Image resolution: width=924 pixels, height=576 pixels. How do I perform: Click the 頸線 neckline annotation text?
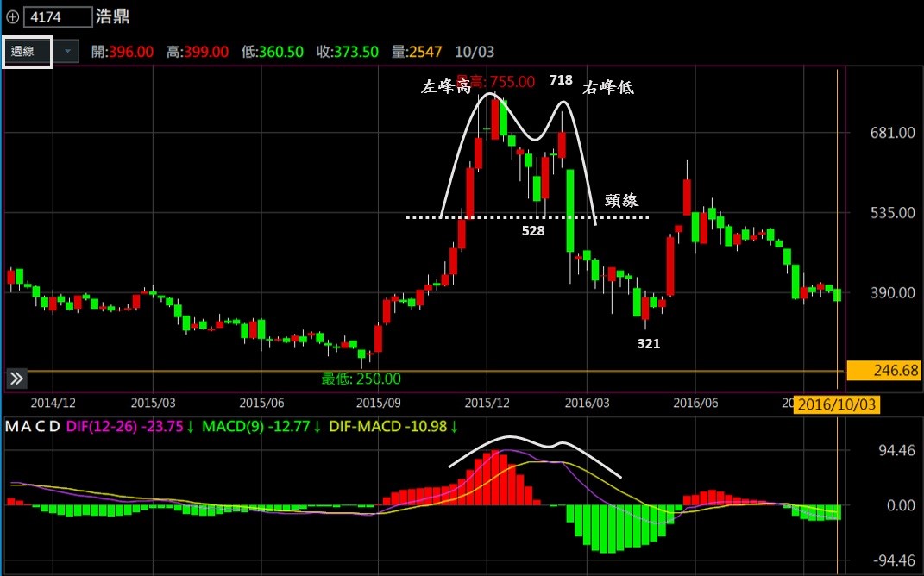[x=619, y=201]
